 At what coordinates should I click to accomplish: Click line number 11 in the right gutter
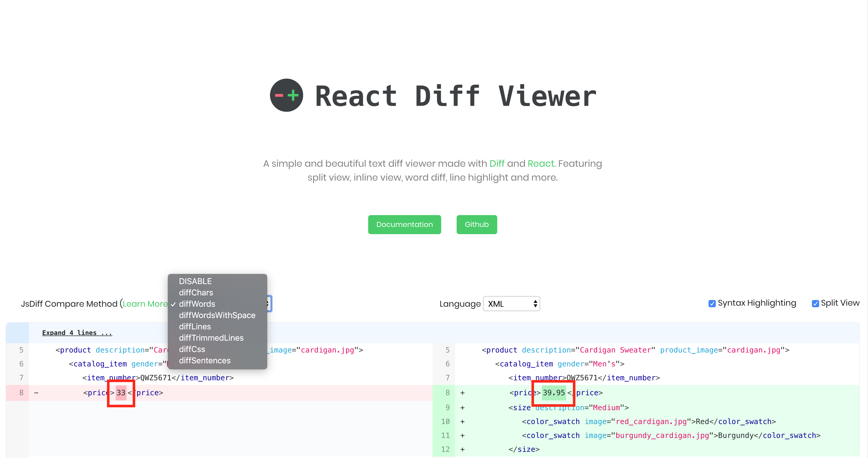click(x=445, y=435)
